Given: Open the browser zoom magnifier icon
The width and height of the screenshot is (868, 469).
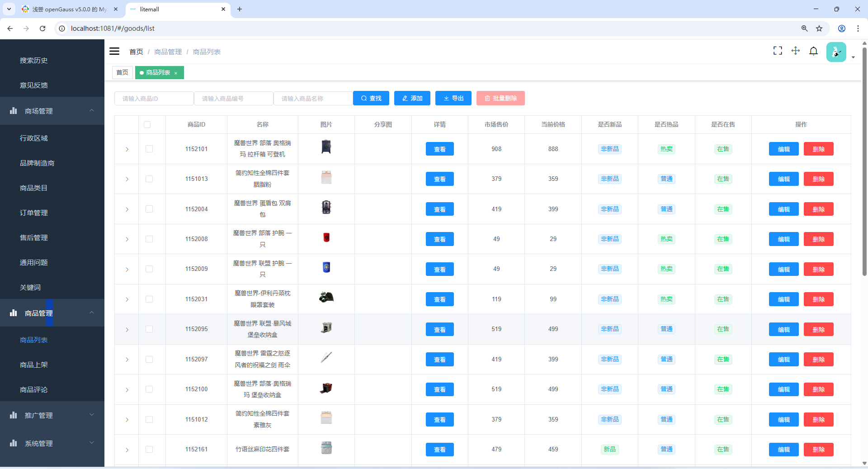Looking at the screenshot, I should click(805, 28).
